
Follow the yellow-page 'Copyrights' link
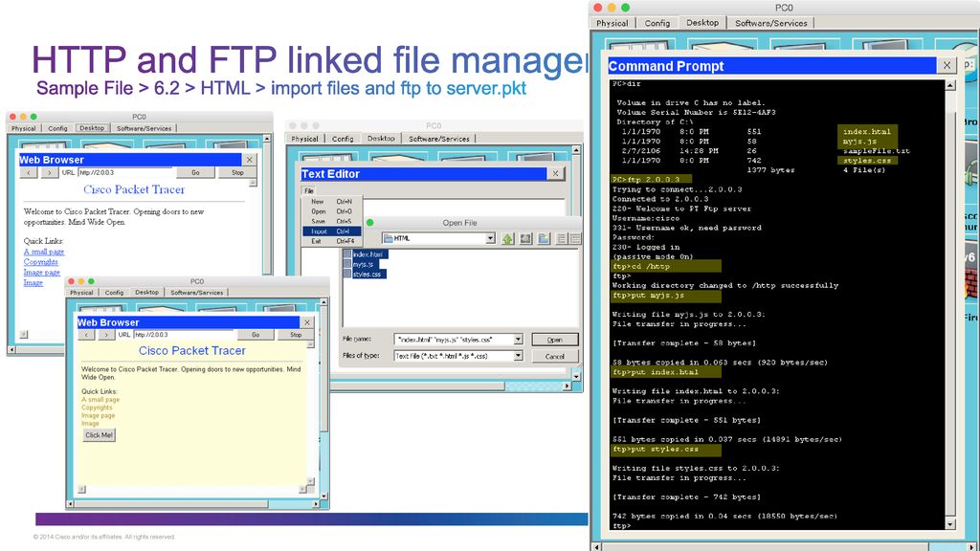97,408
